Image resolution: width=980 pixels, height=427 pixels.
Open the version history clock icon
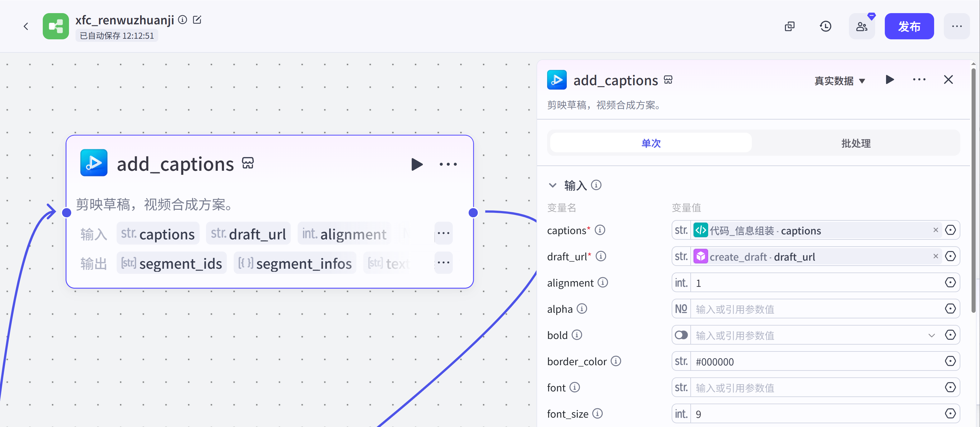[x=825, y=26]
